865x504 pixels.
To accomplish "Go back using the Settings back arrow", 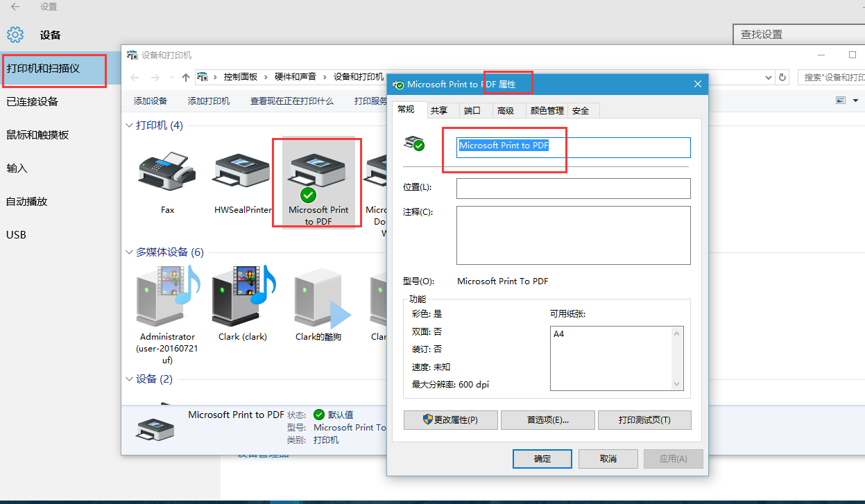I will [15, 7].
